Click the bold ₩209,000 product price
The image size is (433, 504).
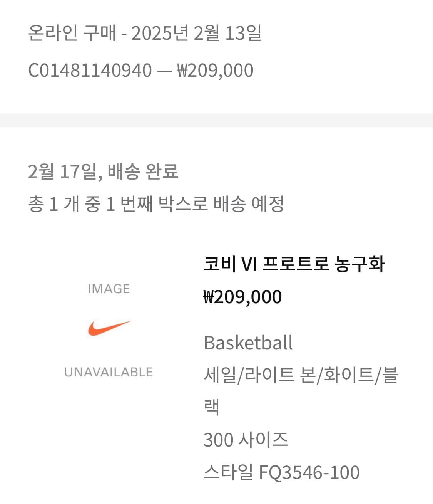(242, 297)
